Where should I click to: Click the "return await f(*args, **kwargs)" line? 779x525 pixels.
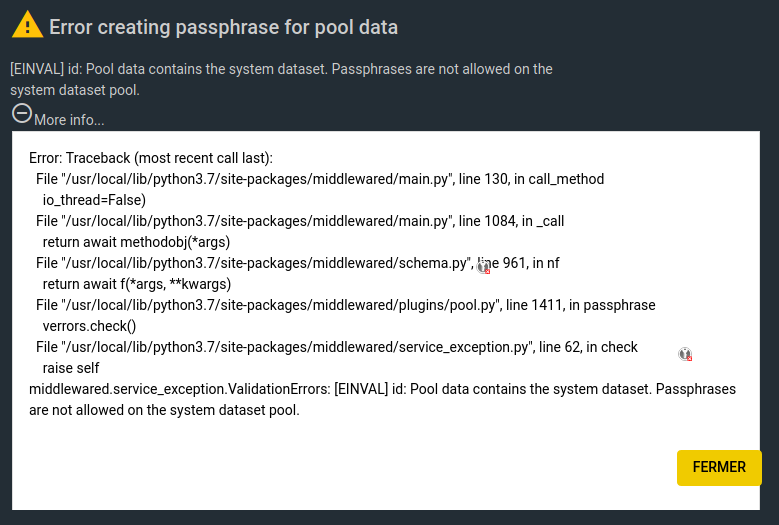(x=137, y=284)
